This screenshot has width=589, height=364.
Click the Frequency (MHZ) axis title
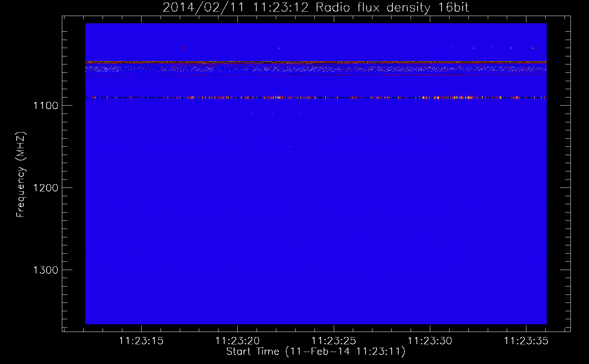pyautogui.click(x=21, y=174)
